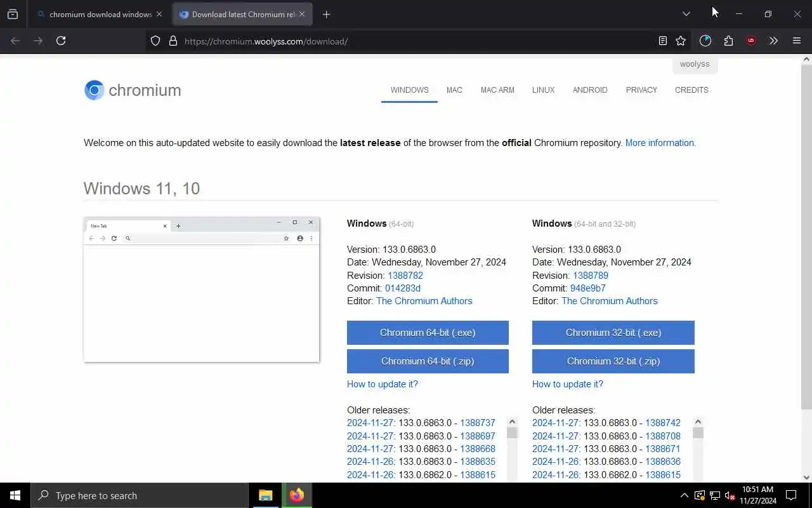Screen dimensions: 812x508
Task: Show hidden system tray icons
Action: click(x=684, y=495)
